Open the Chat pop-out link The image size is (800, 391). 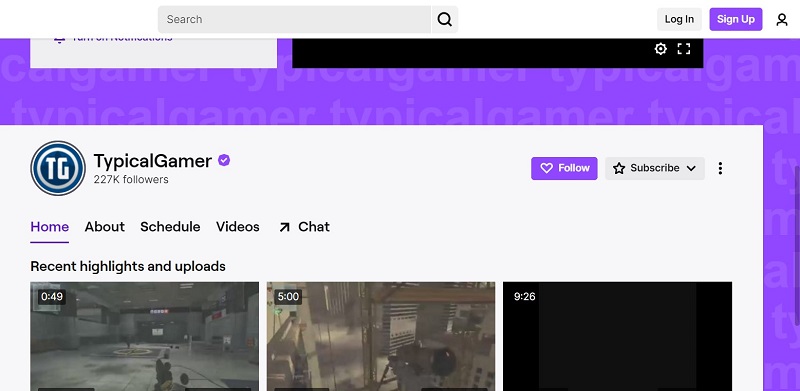pyautogui.click(x=305, y=227)
